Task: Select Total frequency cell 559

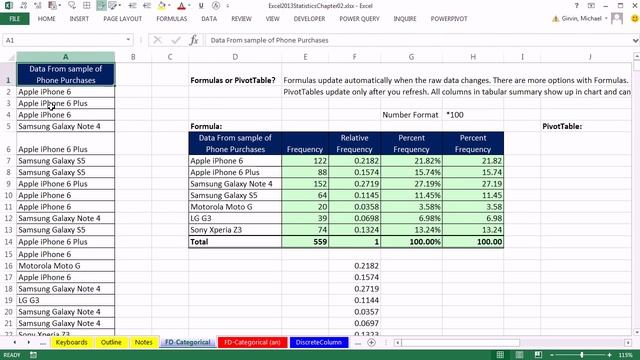Action: [305, 242]
